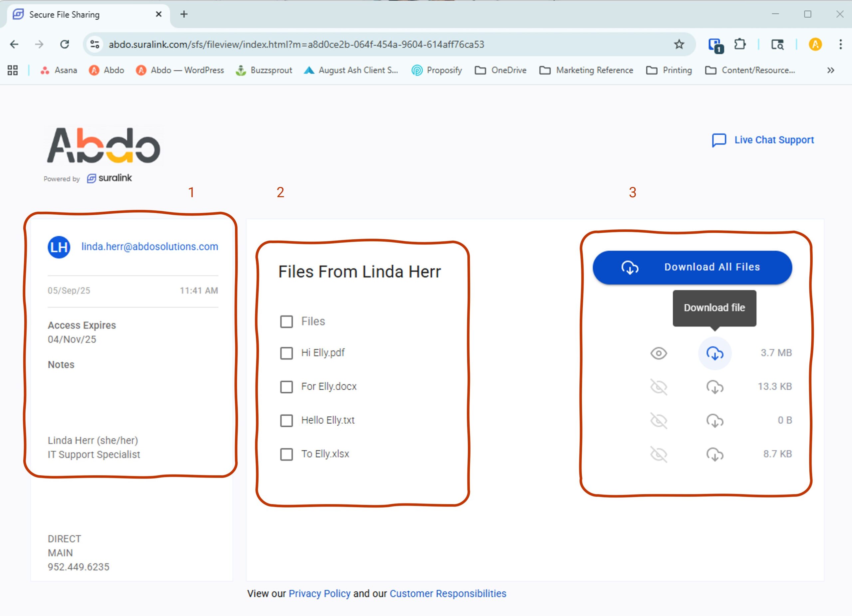
Task: Check the For Elly.docx checkbox
Action: [x=287, y=387]
